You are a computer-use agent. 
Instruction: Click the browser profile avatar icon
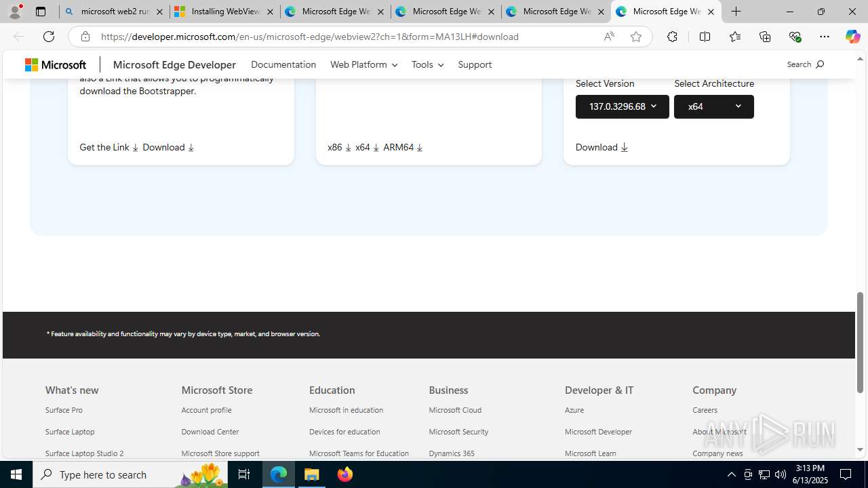[15, 12]
